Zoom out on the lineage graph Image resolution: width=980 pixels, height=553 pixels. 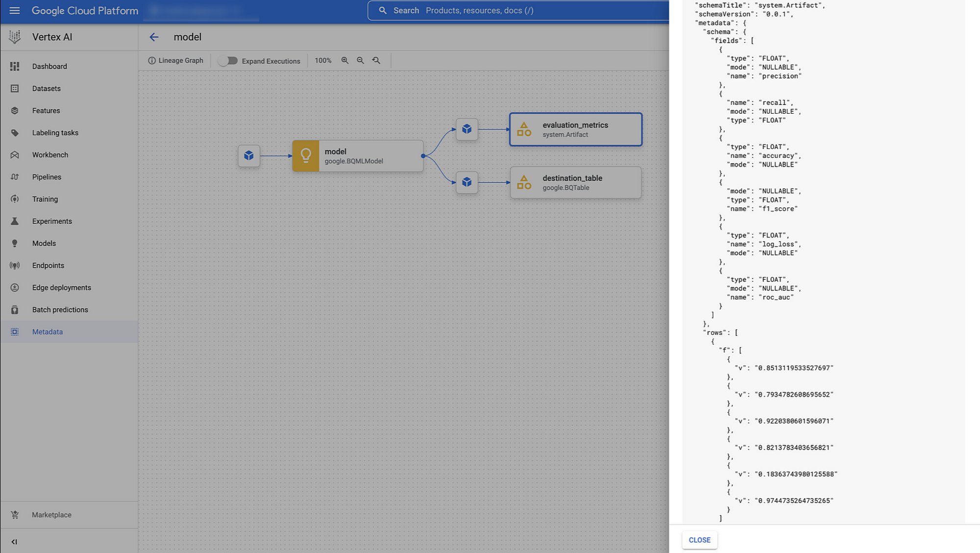[360, 60]
